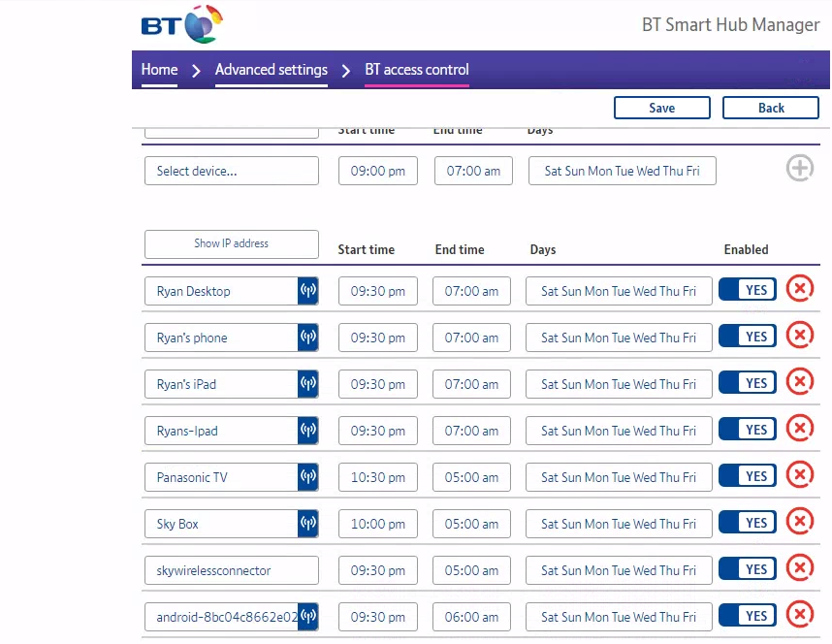Viewport: 832px width, 644px height.
Task: Disable the Panasonic TV rule toggle
Action: pyautogui.click(x=747, y=476)
